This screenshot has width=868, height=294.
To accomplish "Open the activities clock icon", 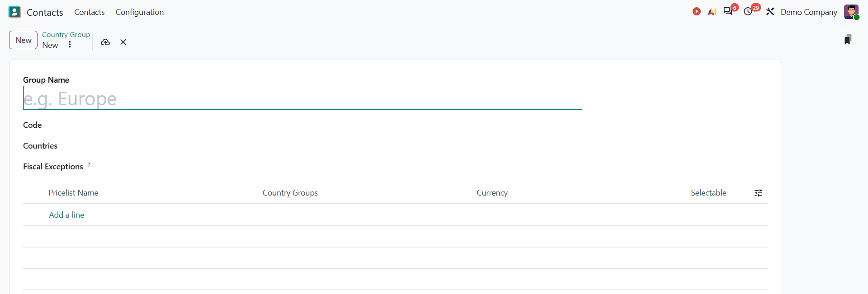I will tap(749, 12).
